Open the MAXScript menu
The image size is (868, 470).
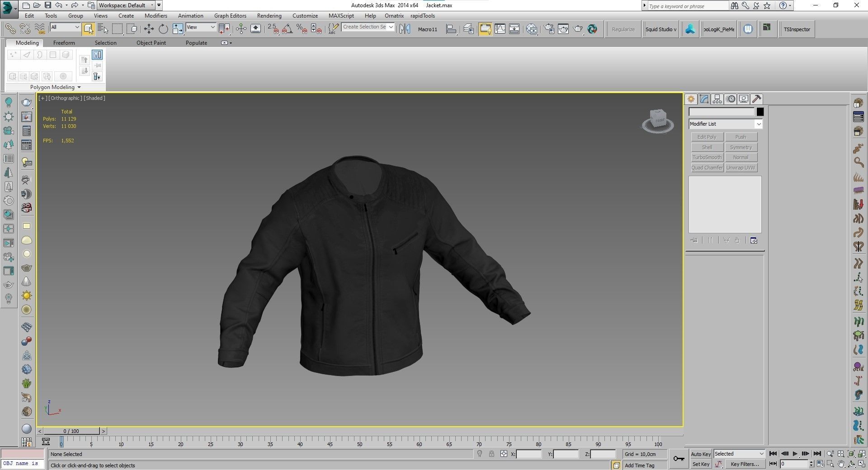(341, 16)
